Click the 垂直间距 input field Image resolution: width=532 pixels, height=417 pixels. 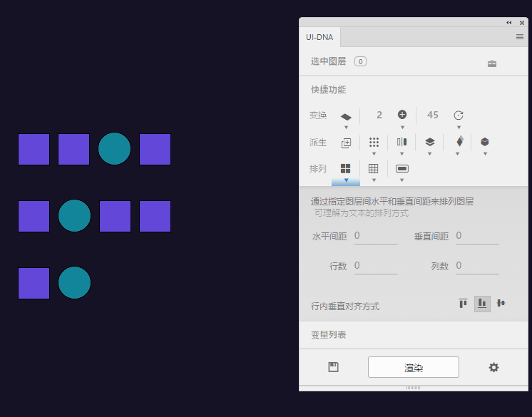coord(477,237)
